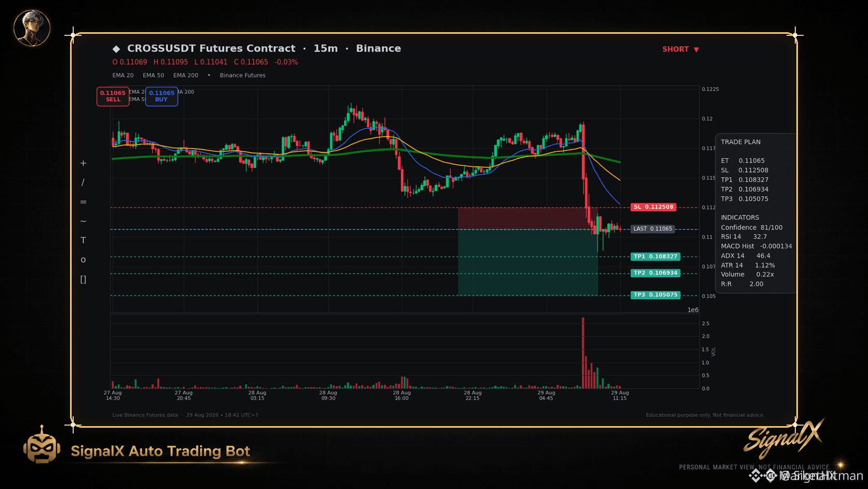The image size is (868, 489).
Task: Click the "EMA 200" legend label under prices
Action: pyautogui.click(x=186, y=75)
